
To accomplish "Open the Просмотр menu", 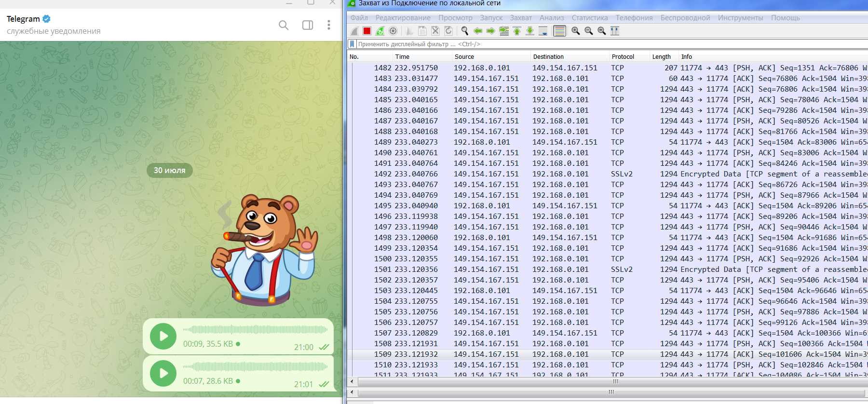I will pyautogui.click(x=455, y=18).
